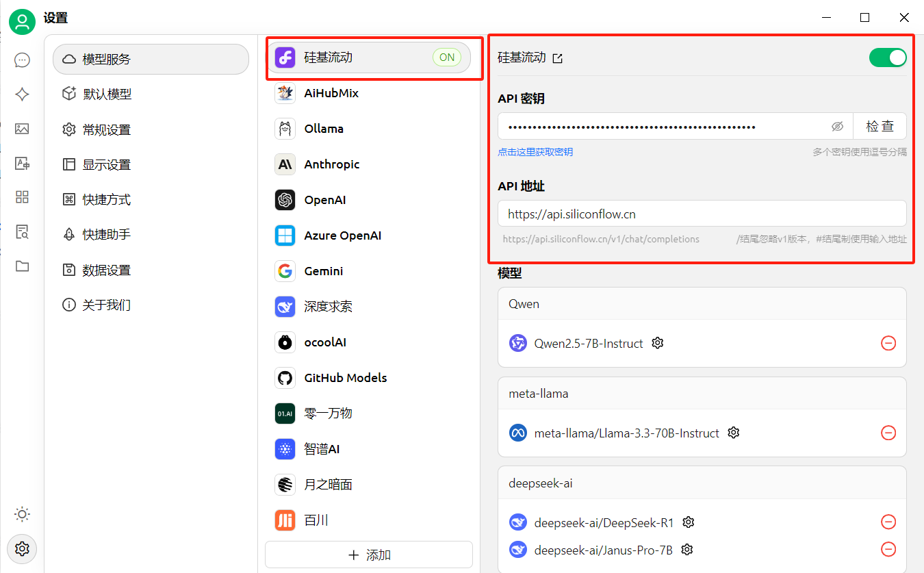The image size is (924, 573).
Task: Remove the Llama-3.3-70B-Instruct model
Action: click(888, 433)
